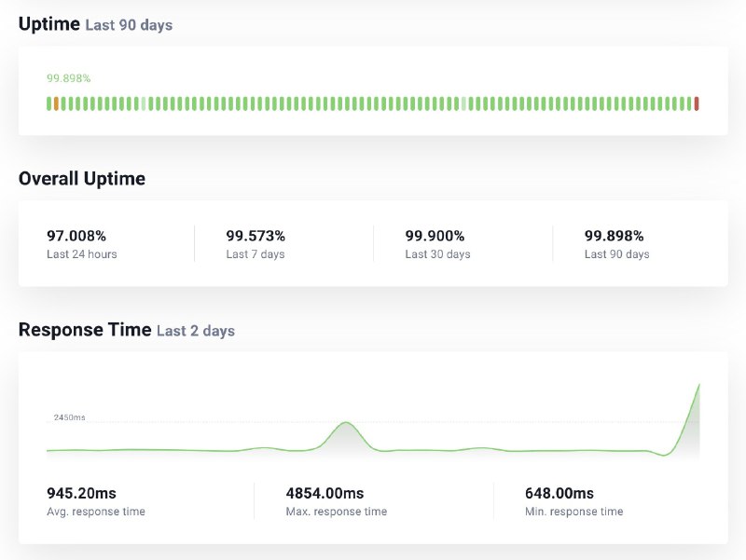Click the Overall Uptime heading
Image resolution: width=746 pixels, height=560 pixels.
click(82, 179)
